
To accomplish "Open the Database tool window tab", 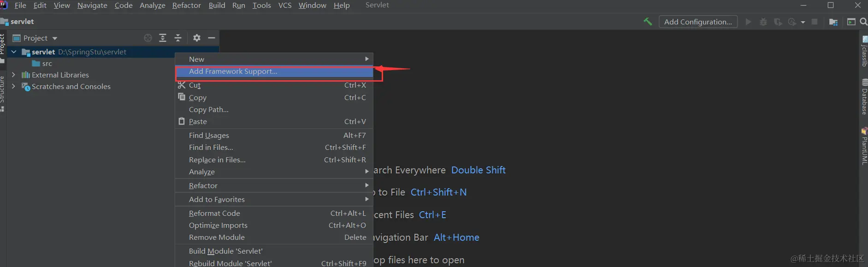I will point(864,97).
